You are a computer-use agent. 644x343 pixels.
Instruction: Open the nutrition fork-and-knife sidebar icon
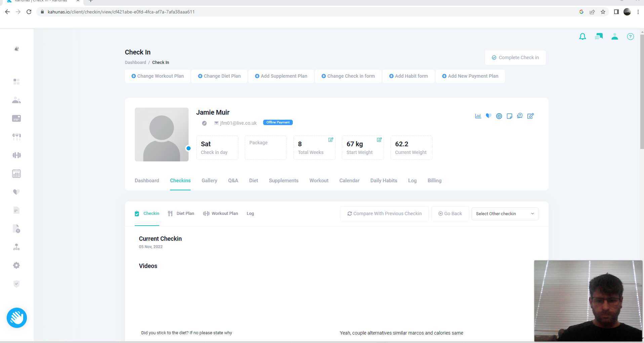tap(16, 137)
